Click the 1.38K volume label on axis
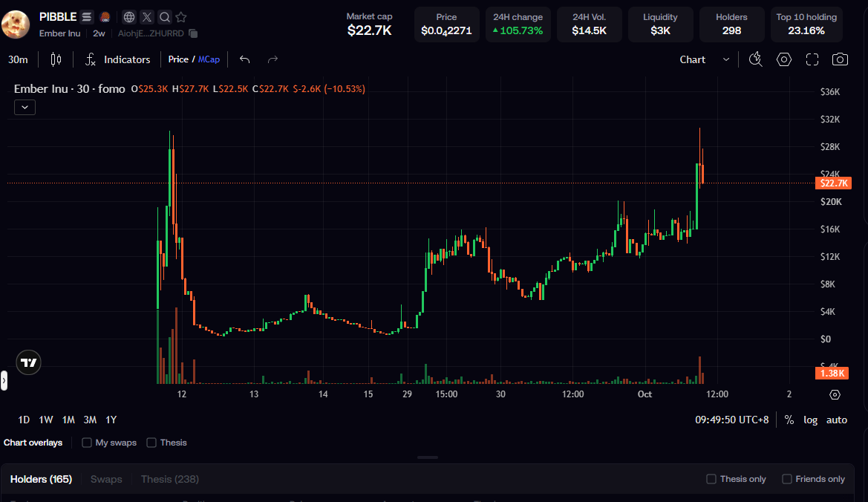This screenshot has height=502, width=868. coord(832,374)
